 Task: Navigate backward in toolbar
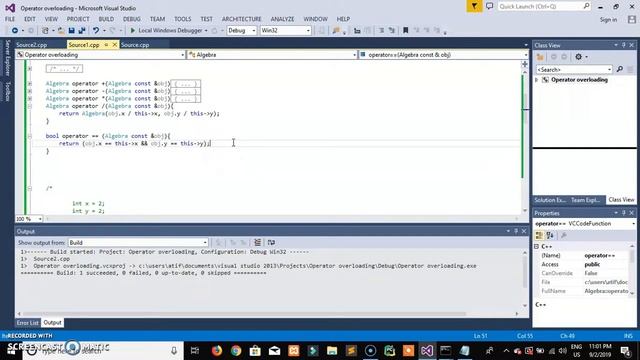(15, 30)
